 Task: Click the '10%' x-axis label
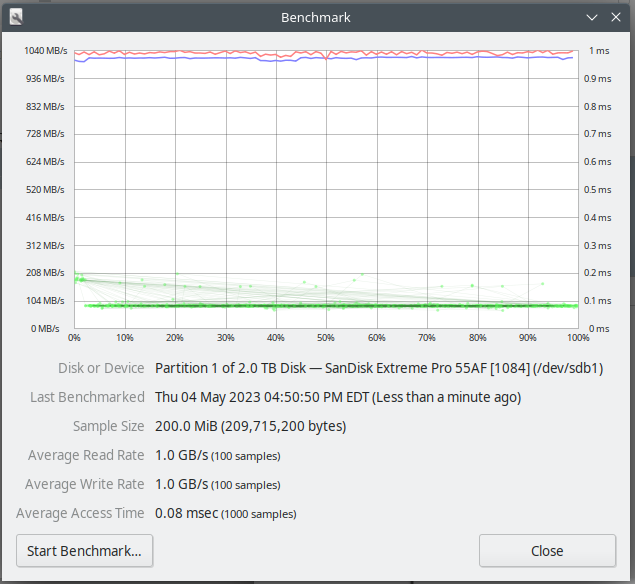(x=125, y=338)
